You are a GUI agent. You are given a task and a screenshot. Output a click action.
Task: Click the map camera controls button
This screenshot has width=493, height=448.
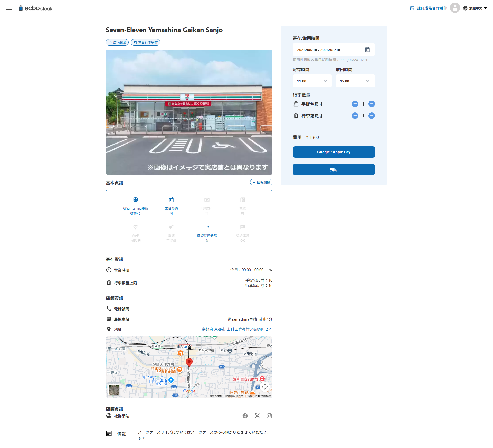265,387
